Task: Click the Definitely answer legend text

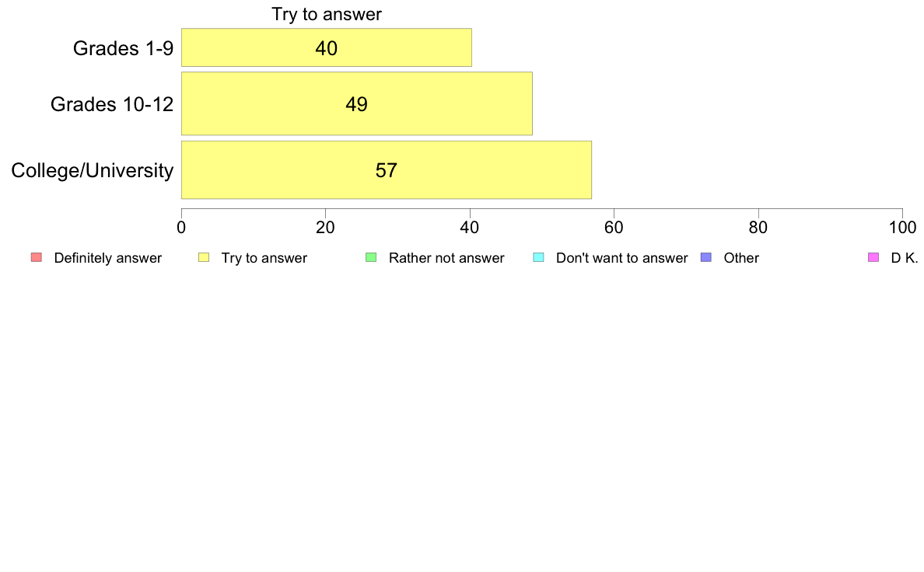Action: coord(108,258)
